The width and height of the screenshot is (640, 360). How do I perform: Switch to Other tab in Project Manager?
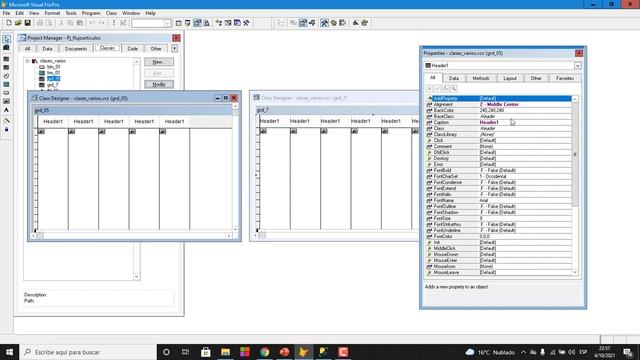(156, 49)
